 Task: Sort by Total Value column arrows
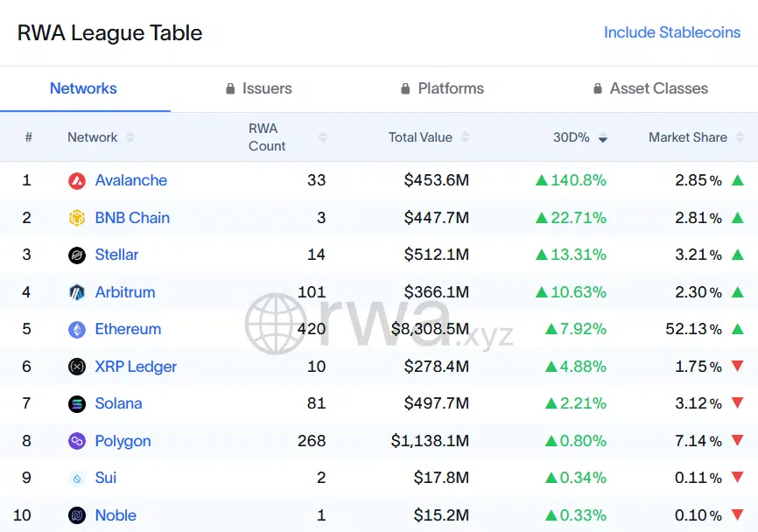(465, 137)
